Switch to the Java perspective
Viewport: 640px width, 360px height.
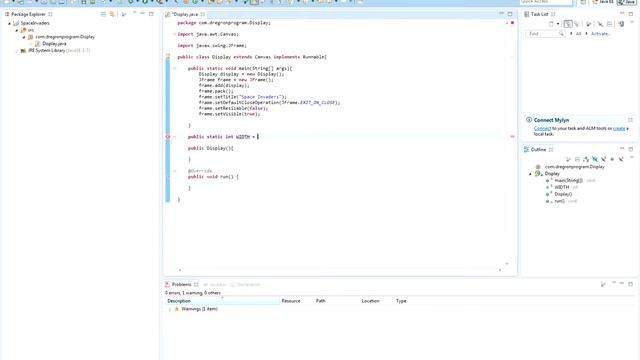point(627,2)
